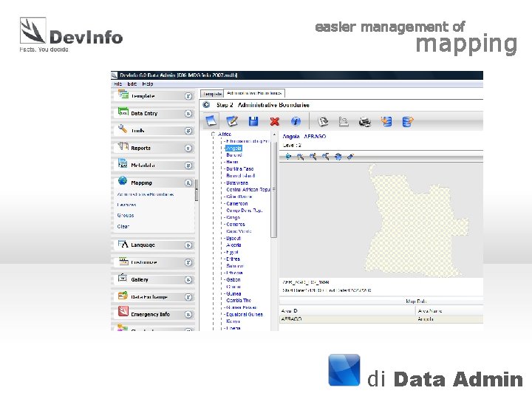Click the Data Entry panel icon
The height and width of the screenshot is (399, 532).
[x=123, y=112]
